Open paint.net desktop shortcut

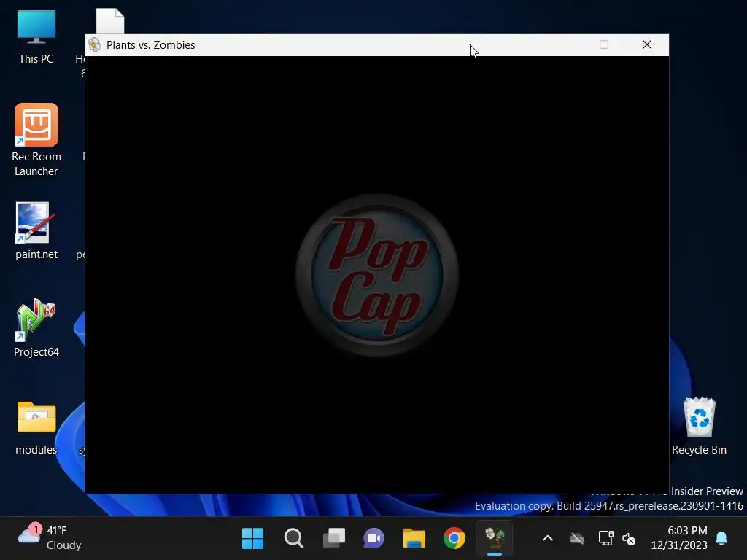(x=36, y=231)
